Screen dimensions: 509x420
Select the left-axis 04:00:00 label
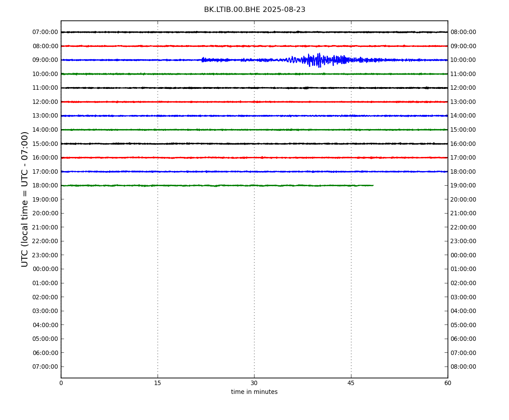click(x=46, y=325)
